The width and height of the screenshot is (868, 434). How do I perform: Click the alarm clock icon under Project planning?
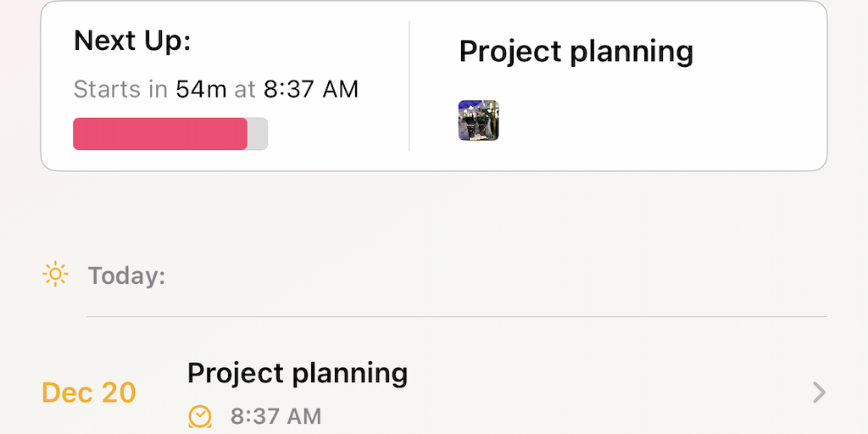pyautogui.click(x=200, y=416)
